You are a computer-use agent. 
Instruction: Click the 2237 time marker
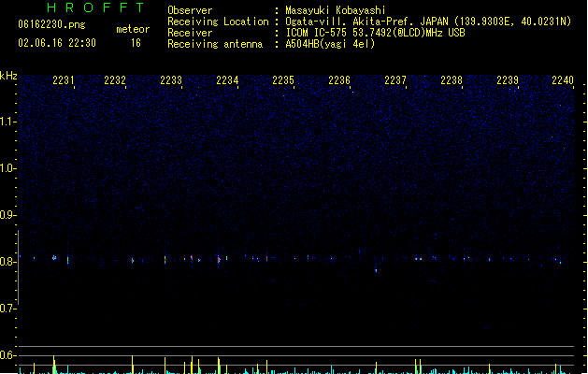pyautogui.click(x=395, y=80)
